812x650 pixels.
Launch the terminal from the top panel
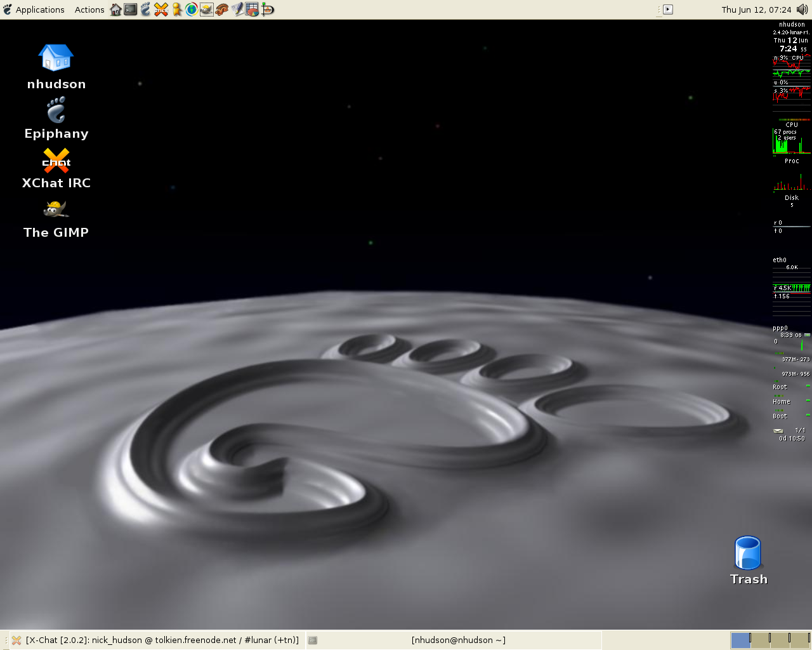tap(131, 10)
